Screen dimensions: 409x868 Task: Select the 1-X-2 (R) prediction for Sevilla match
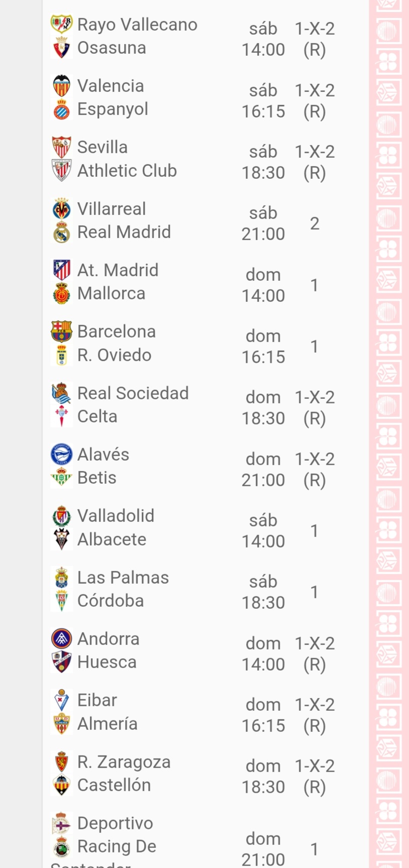tap(315, 162)
